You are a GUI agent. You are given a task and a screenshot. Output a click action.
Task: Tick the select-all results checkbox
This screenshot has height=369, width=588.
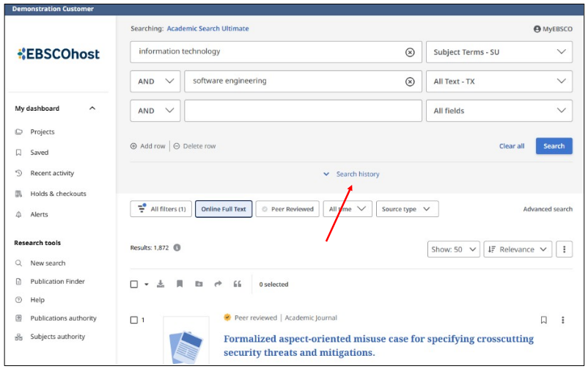click(134, 284)
